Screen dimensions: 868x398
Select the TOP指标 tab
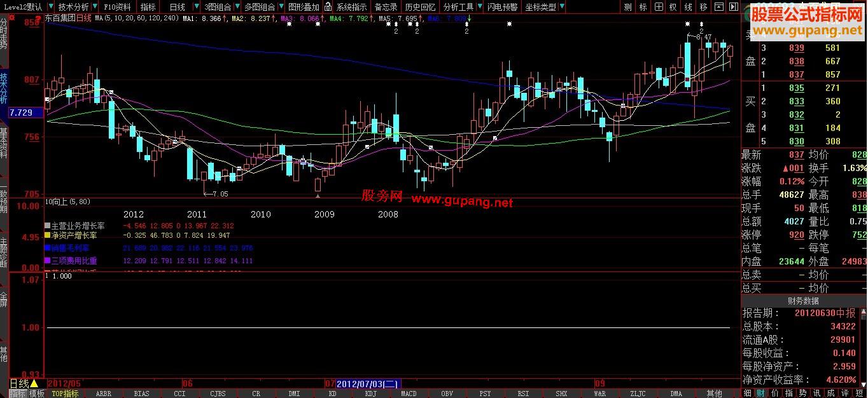click(x=65, y=394)
